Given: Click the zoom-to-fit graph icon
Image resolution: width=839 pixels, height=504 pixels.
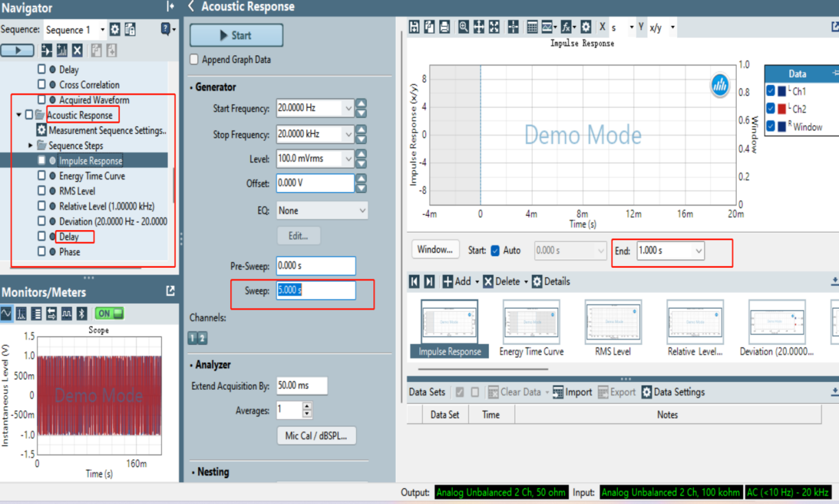Looking at the screenshot, I should (x=494, y=27).
